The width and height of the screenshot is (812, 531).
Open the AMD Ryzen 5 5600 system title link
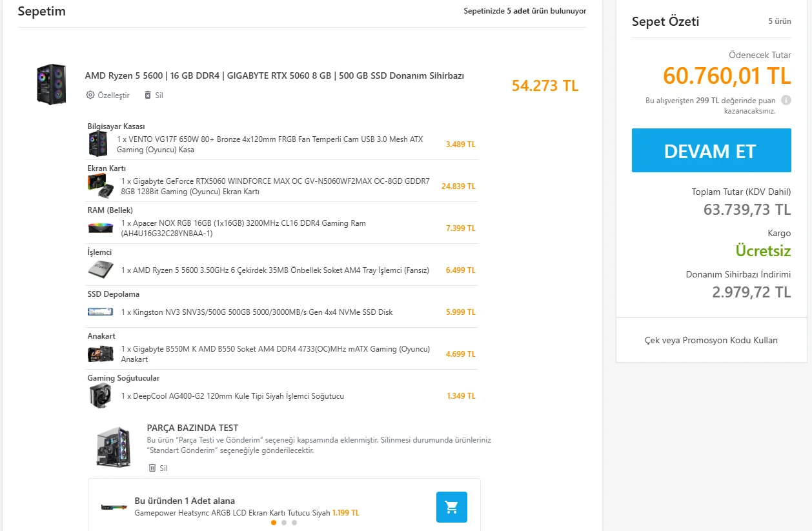(274, 75)
